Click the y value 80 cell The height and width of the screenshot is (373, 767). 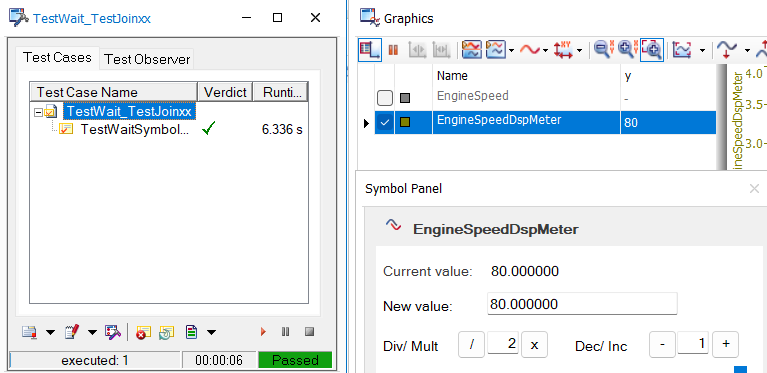(x=668, y=123)
